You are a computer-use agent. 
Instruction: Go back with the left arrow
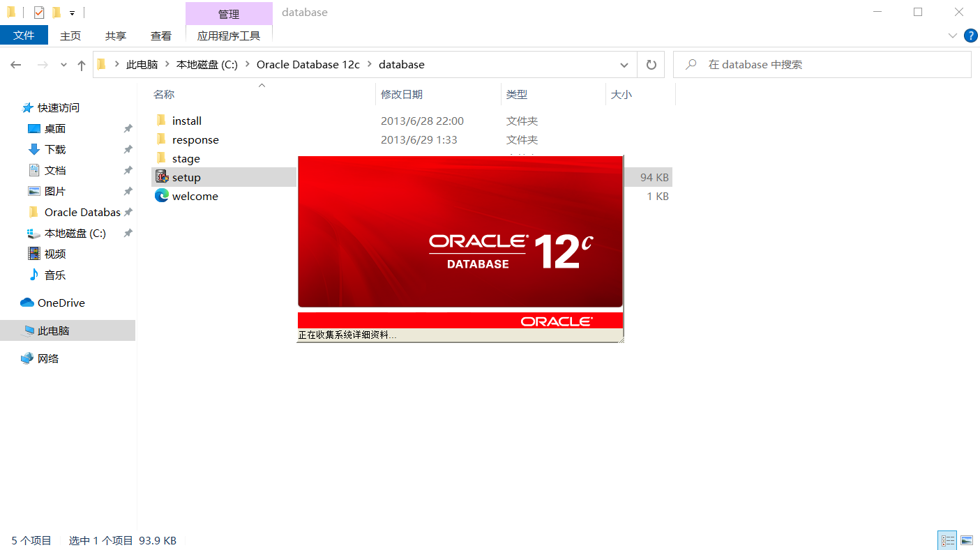coord(16,65)
